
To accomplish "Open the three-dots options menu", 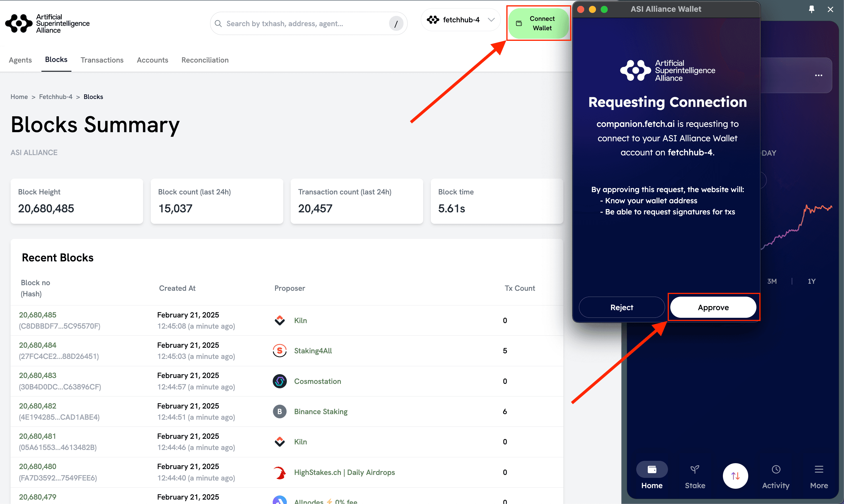I will (818, 75).
